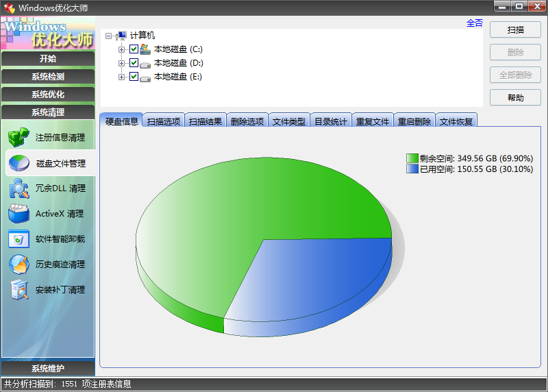Image resolution: width=548 pixels, height=392 pixels.
Task: Expand the 本地磁盘 (C:) node
Action: click(x=121, y=49)
